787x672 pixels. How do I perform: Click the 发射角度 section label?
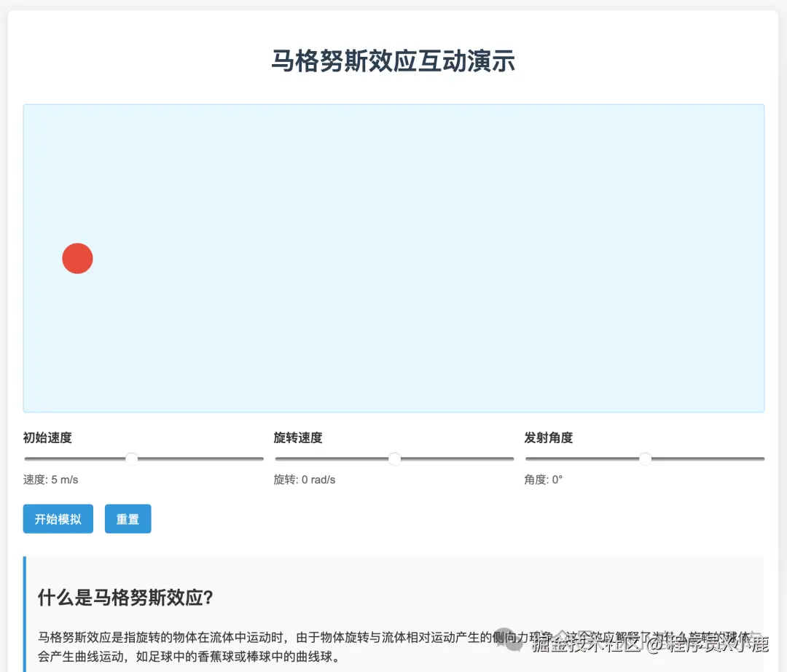pos(548,437)
